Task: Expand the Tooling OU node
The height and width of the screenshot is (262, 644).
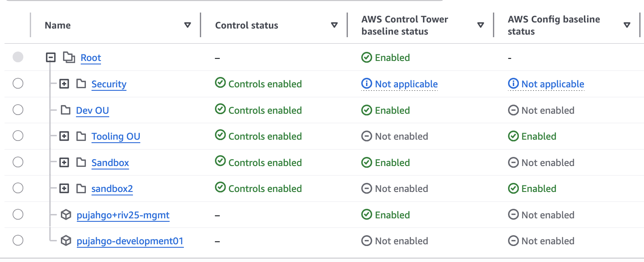Action: [x=64, y=136]
